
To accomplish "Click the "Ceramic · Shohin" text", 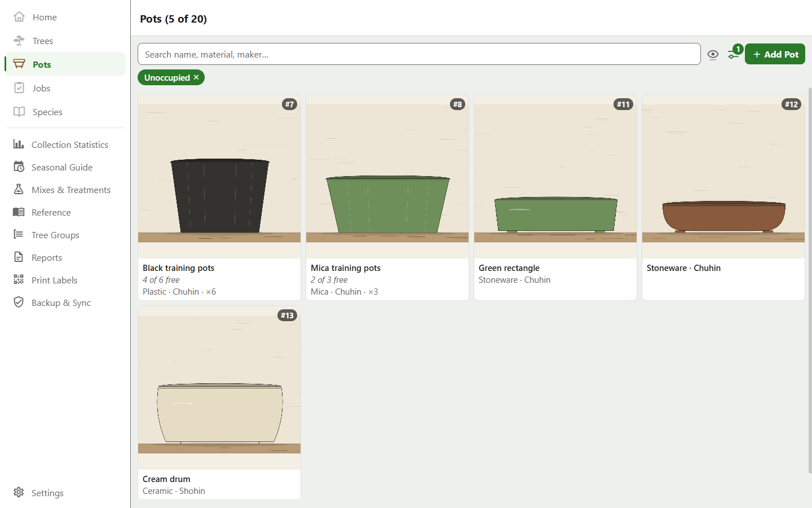I will click(x=174, y=491).
